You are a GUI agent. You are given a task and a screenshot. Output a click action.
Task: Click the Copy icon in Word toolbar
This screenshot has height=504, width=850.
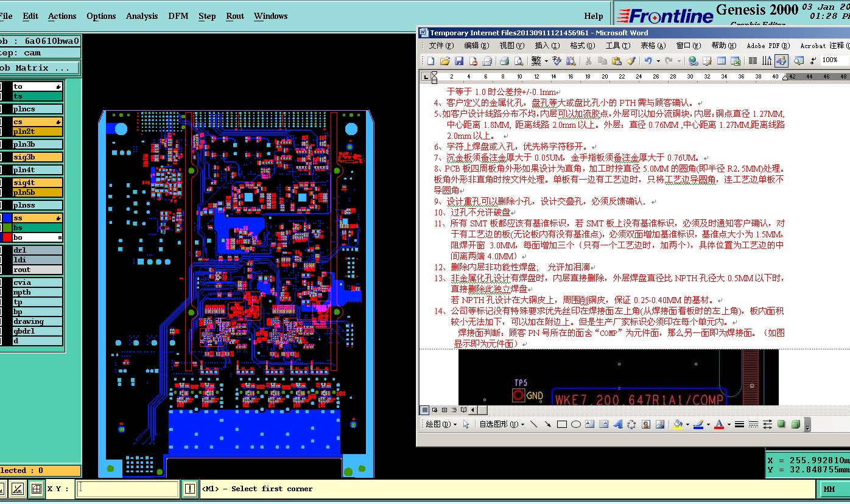pyautogui.click(x=602, y=60)
